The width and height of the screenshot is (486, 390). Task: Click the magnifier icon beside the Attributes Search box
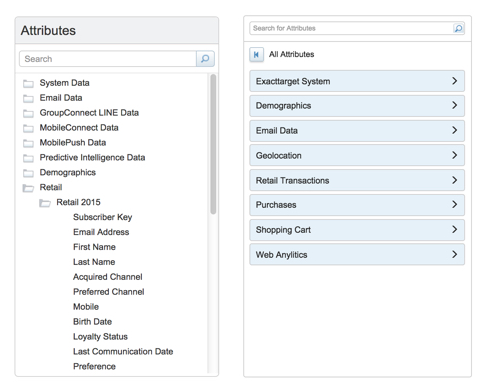[205, 59]
